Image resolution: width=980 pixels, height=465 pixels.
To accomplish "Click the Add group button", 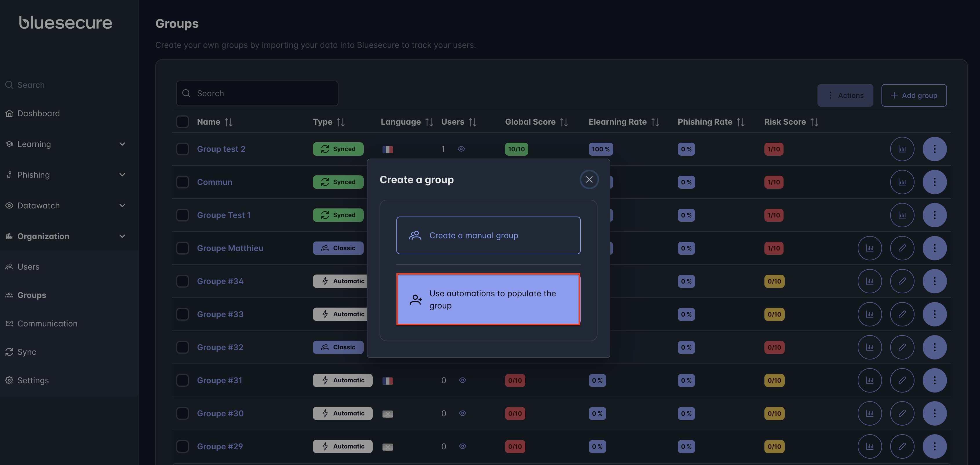I will (x=914, y=95).
